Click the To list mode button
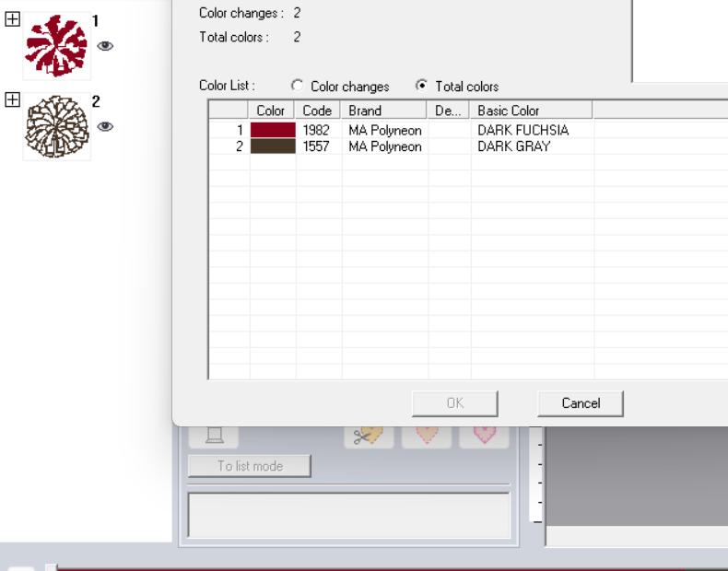The width and height of the screenshot is (728, 571). (250, 466)
